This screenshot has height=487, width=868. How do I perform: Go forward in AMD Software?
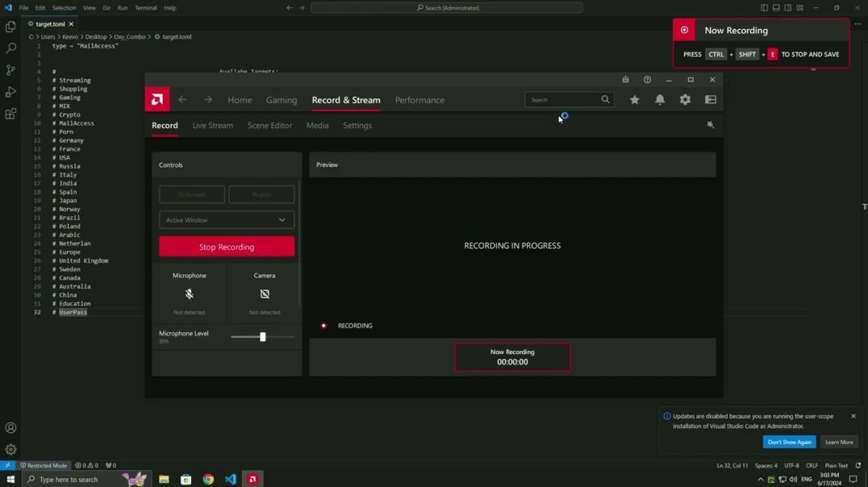pyautogui.click(x=207, y=100)
